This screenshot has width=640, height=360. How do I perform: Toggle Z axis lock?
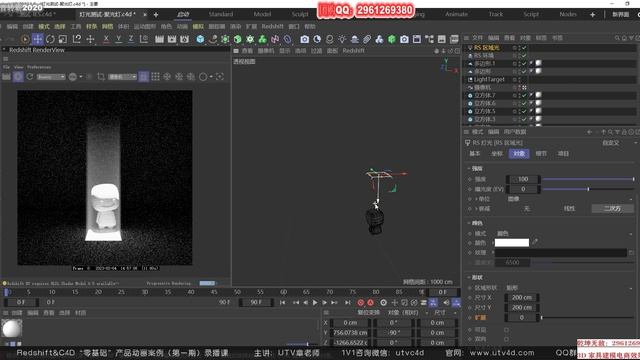(x=131, y=39)
